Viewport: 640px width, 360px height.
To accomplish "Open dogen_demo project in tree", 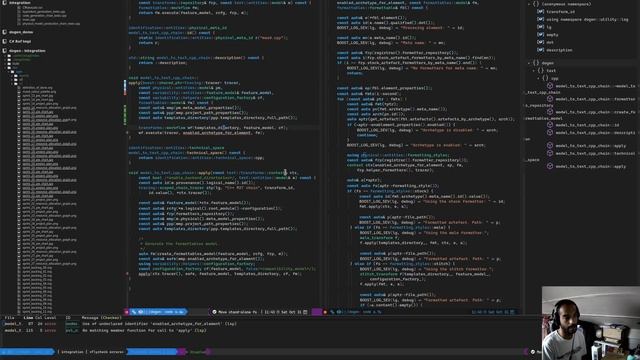I will [x=21, y=32].
